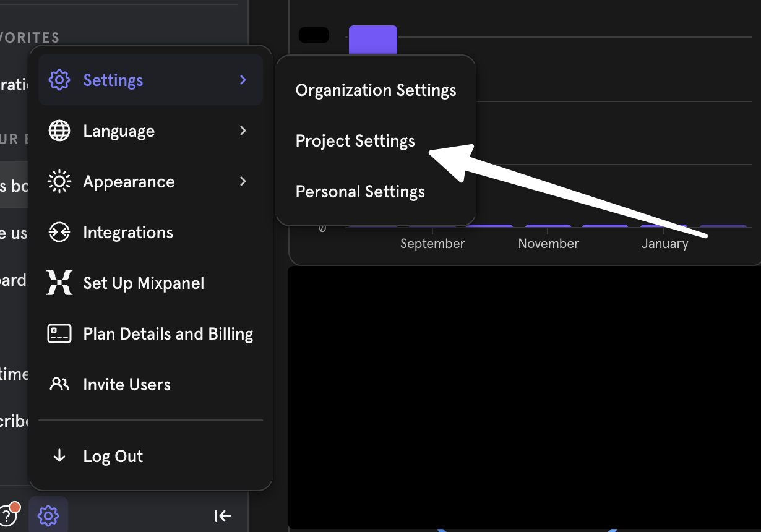Expand the Settings submenu chevron
Viewport: 761px width, 532px height.
click(243, 80)
